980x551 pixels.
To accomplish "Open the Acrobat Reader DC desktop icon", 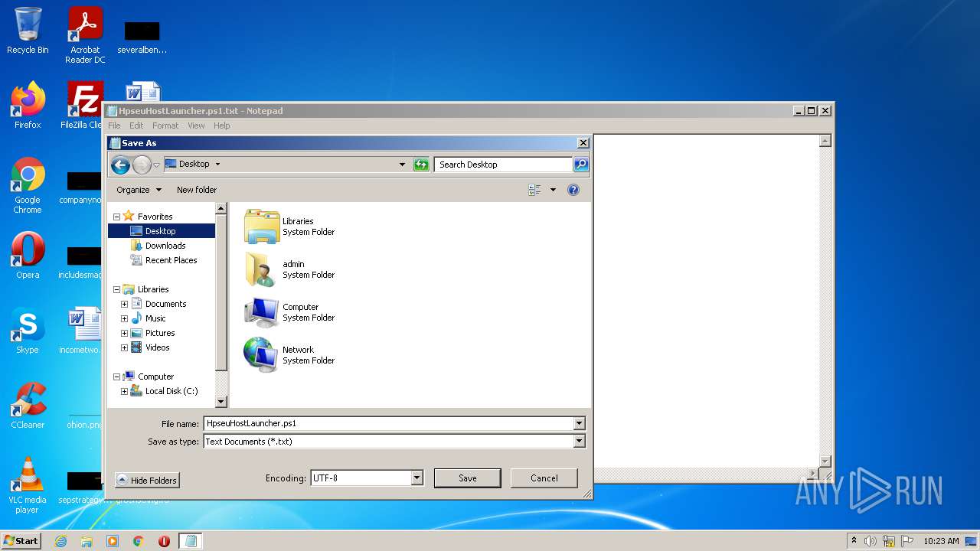I will point(85,34).
